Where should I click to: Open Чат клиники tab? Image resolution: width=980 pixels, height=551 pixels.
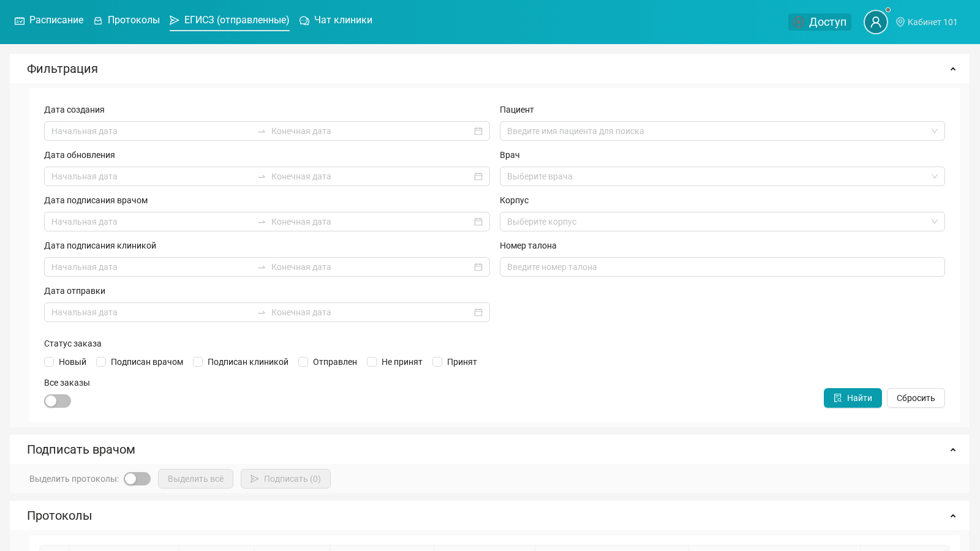(336, 20)
